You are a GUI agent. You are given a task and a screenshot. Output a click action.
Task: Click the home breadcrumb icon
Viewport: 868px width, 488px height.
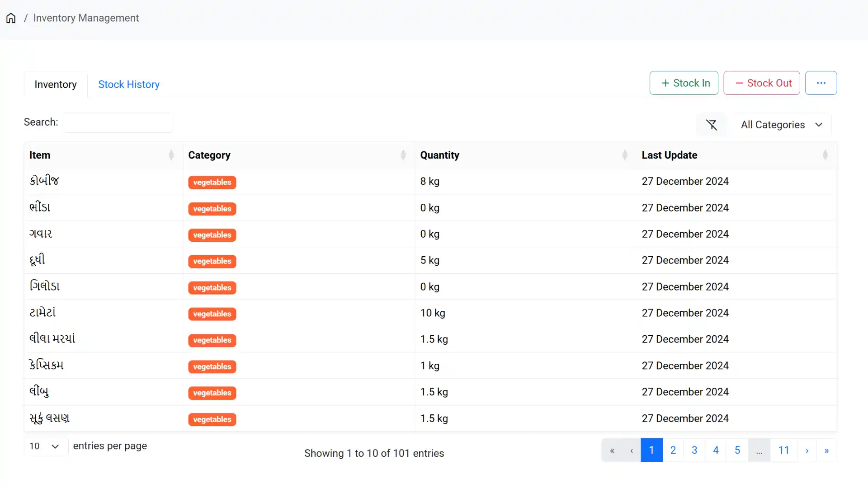[11, 18]
